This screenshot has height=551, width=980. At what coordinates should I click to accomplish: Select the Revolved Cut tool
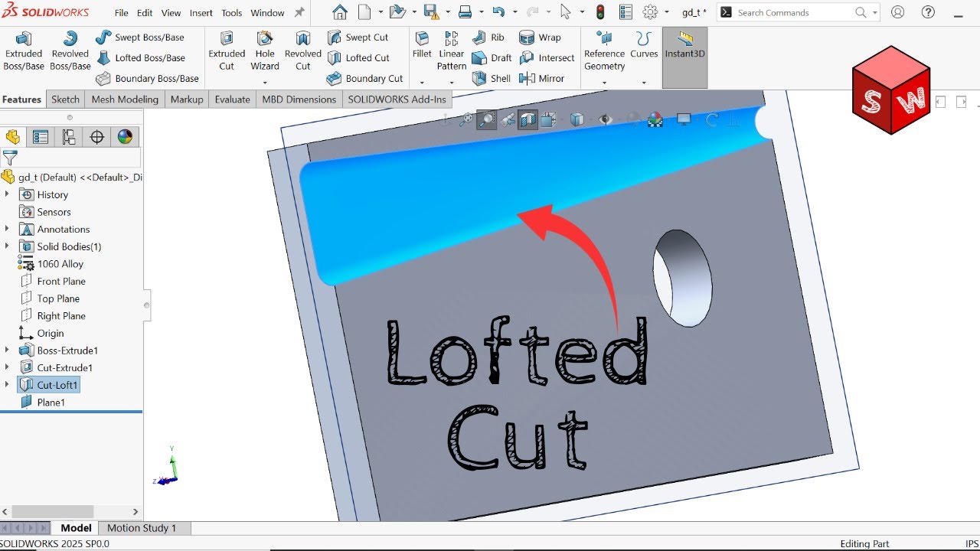tap(303, 51)
